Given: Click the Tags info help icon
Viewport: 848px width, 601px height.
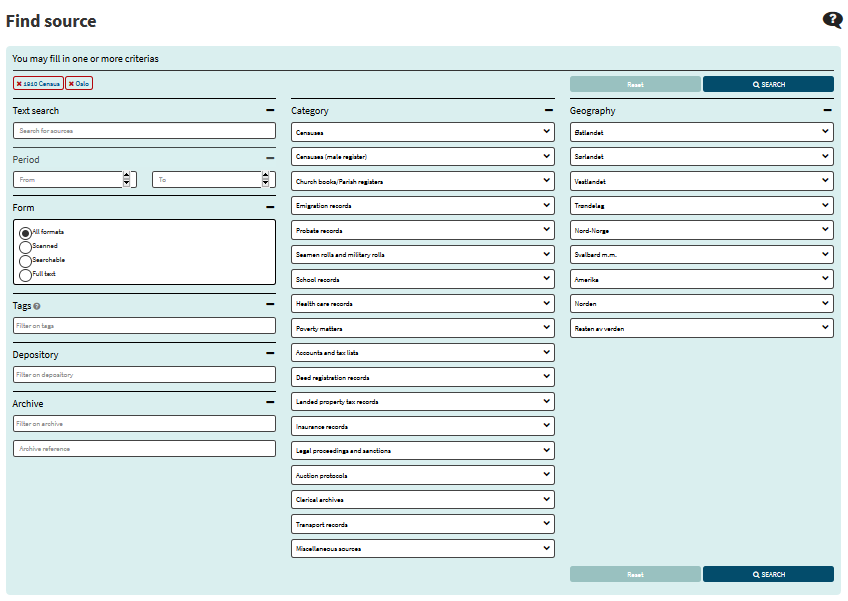Looking at the screenshot, I should pyautogui.click(x=37, y=306).
